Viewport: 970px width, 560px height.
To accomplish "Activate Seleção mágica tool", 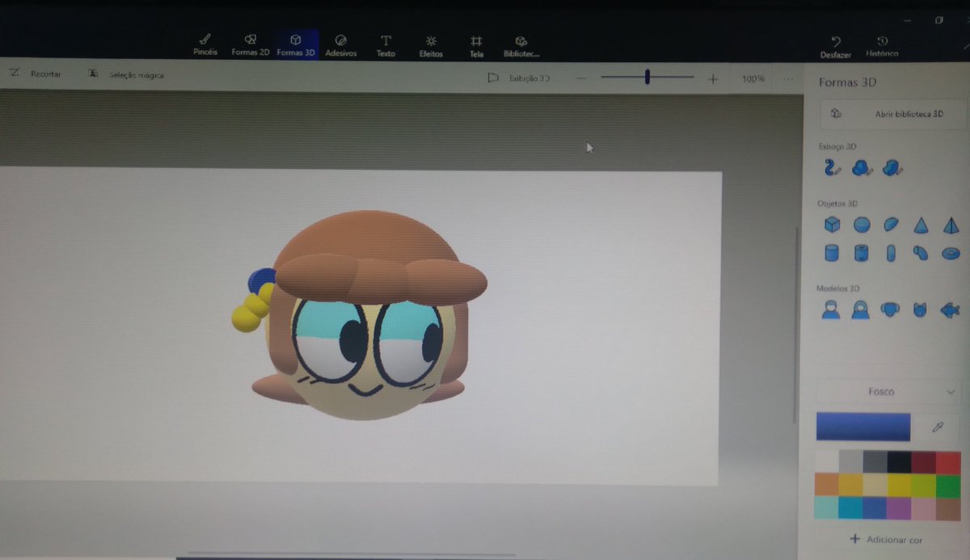I will [126, 75].
